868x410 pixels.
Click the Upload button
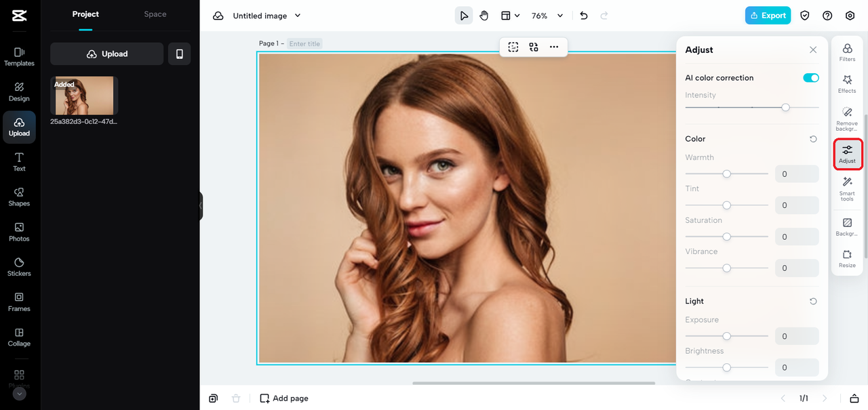(107, 54)
